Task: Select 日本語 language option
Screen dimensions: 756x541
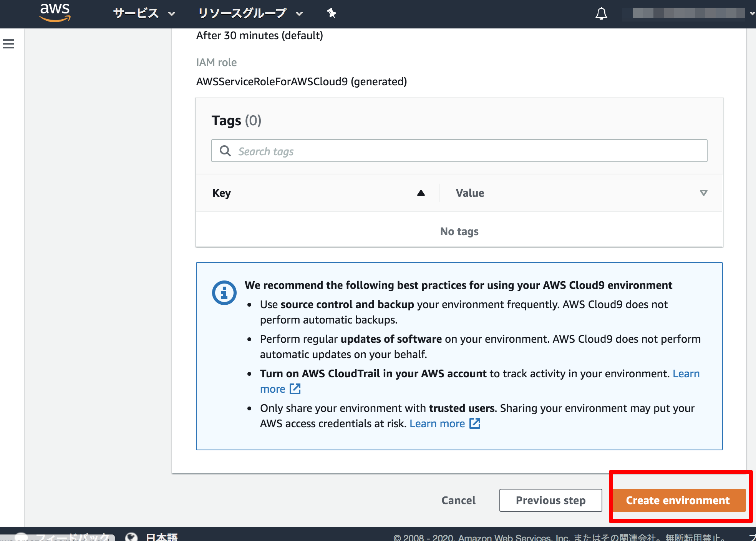Action: (162, 536)
